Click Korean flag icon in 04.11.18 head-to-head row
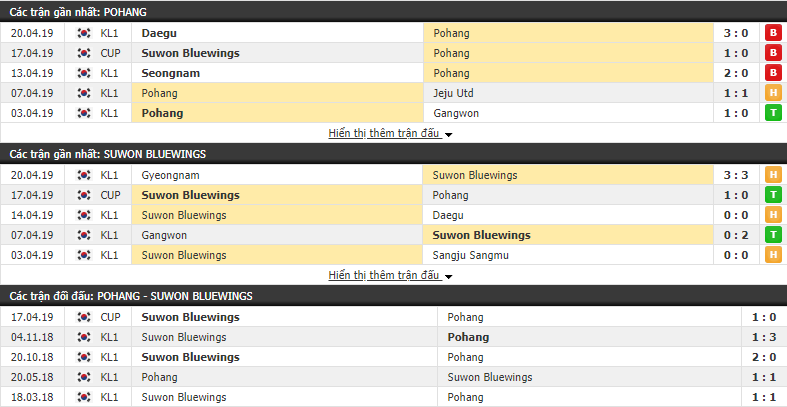 tap(83, 337)
